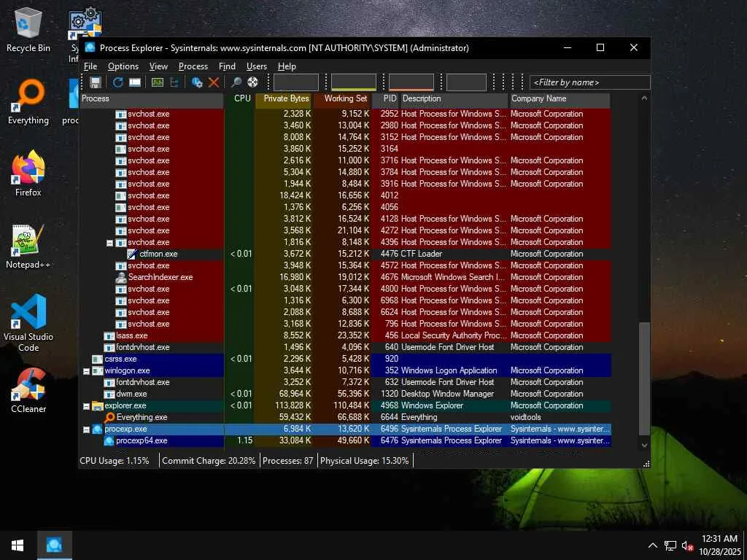Select the Notepad++ desktop shortcut
The width and height of the screenshot is (747, 560).
(28, 246)
